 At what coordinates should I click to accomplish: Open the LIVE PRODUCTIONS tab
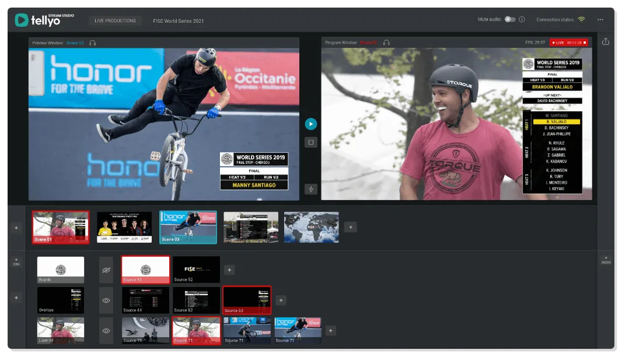(115, 21)
